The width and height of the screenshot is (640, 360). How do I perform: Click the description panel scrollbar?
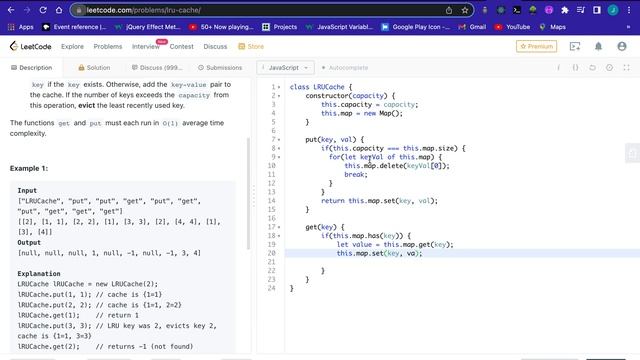click(248, 194)
